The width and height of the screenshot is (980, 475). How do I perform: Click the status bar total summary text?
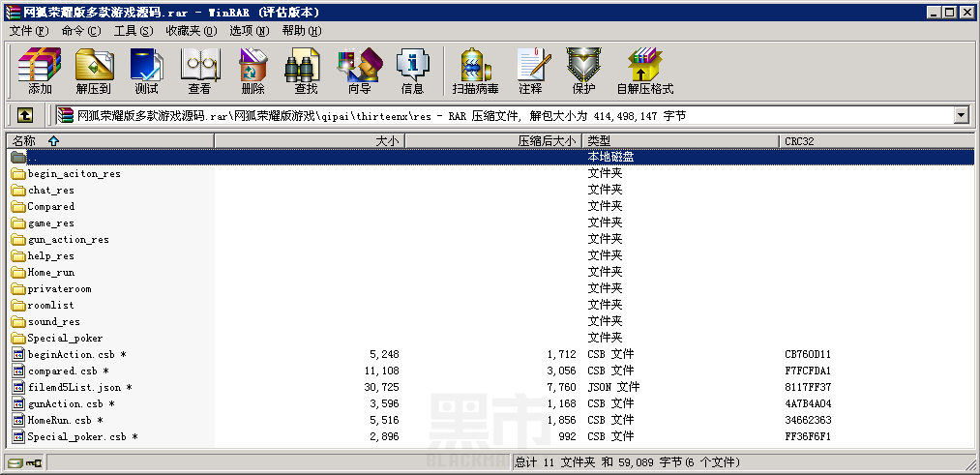[627, 462]
